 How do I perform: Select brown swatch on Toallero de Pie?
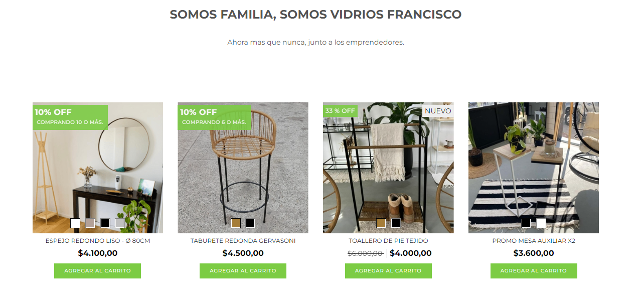tap(381, 223)
